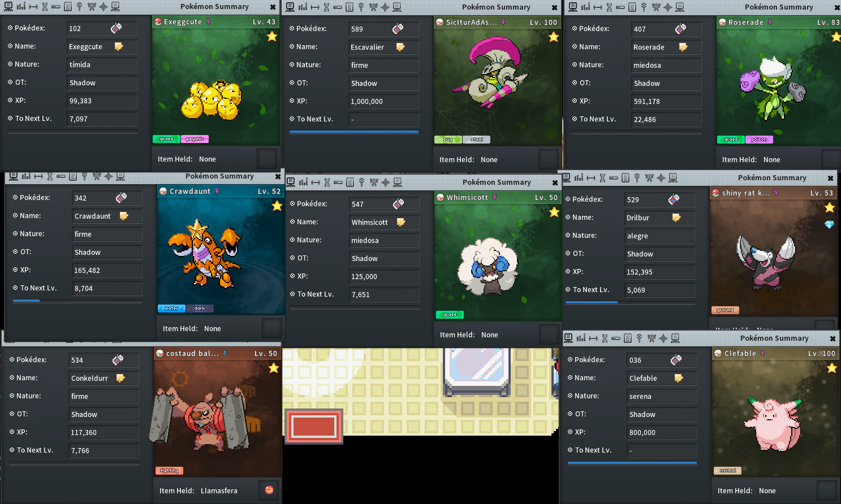Select the bar-chart tab in Whimsicott window
Image resolution: width=841 pixels, height=504 pixels.
point(303,182)
